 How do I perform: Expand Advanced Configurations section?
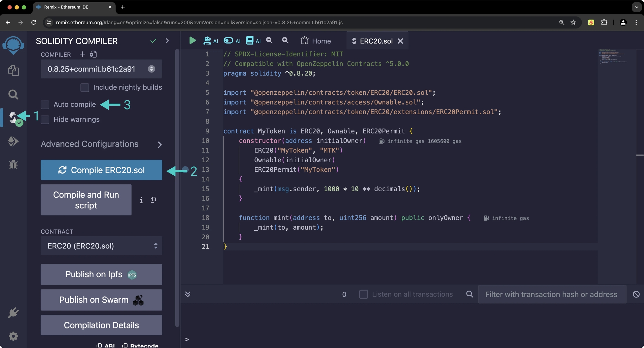click(101, 144)
